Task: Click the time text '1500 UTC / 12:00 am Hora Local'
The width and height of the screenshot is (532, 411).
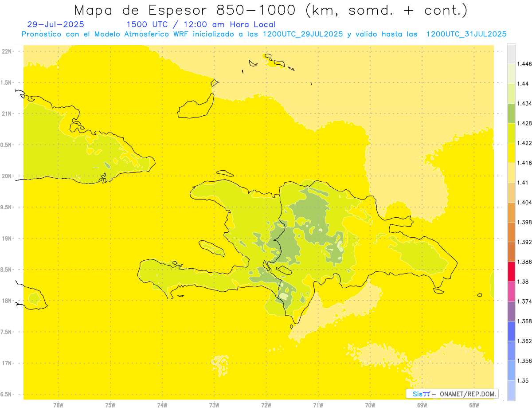Action: [x=201, y=24]
